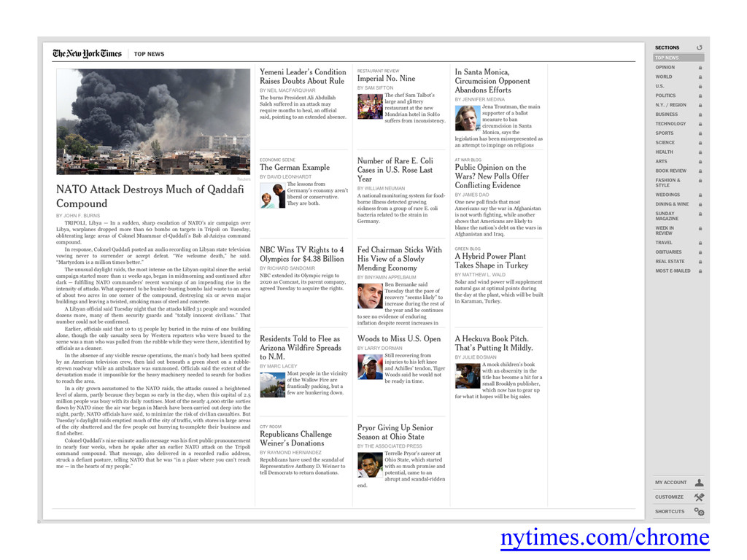The height and width of the screenshot is (560, 747).
Task: Click the Tripoli smoke lead photo
Action: click(x=153, y=122)
